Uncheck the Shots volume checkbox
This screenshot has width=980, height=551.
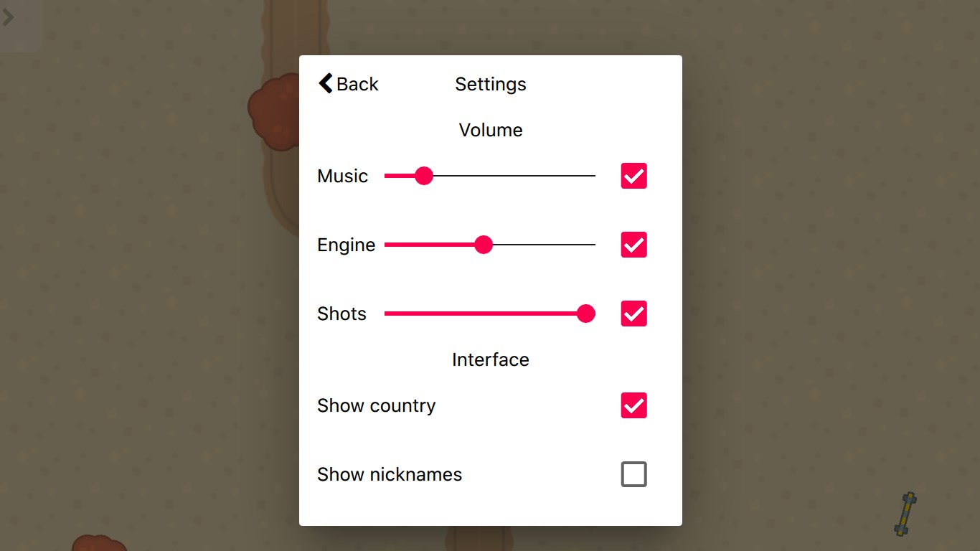tap(633, 314)
